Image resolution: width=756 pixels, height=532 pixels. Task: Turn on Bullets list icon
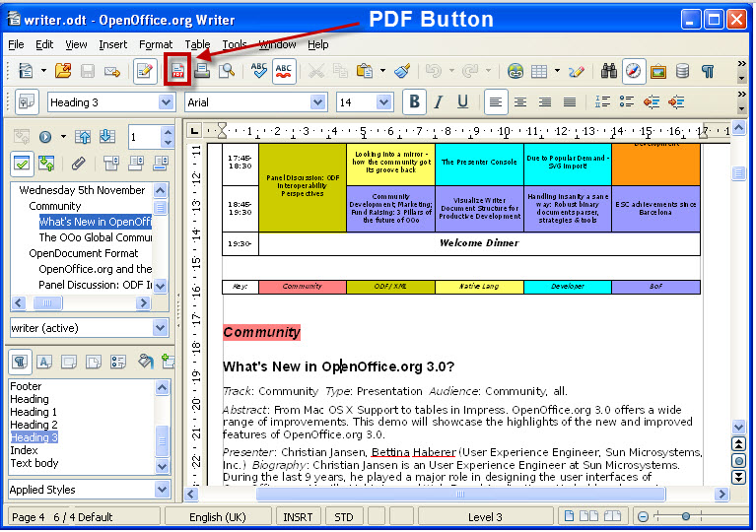point(626,101)
